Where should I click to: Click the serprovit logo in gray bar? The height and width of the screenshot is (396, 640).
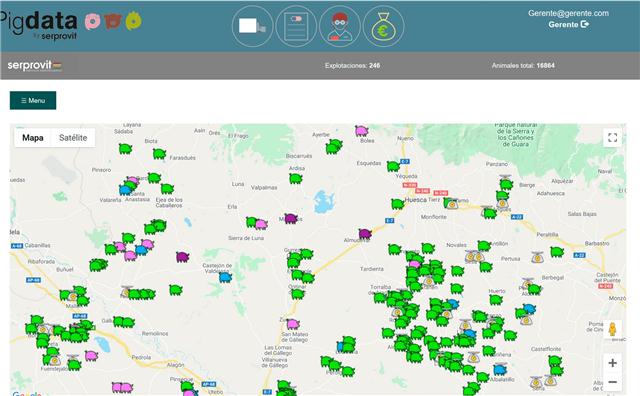coord(35,65)
